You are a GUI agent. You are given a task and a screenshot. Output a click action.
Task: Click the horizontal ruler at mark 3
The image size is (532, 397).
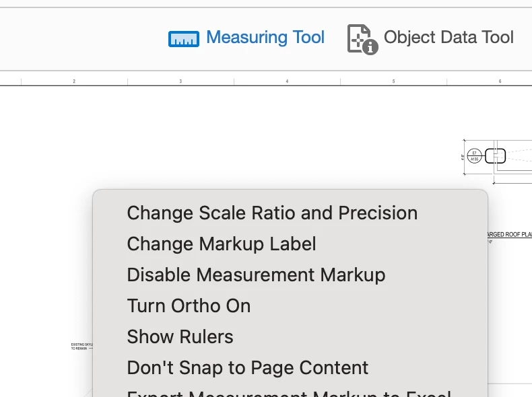click(x=180, y=81)
